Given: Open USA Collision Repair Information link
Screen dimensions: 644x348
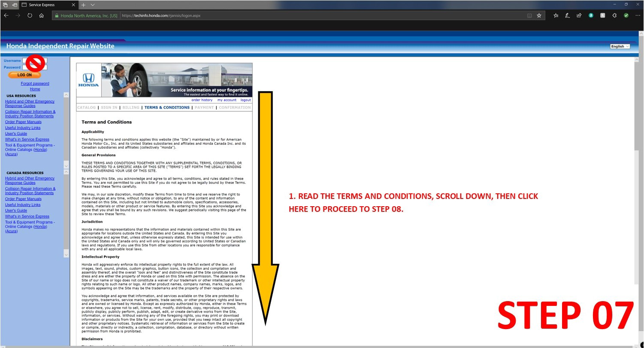Looking at the screenshot, I should (x=30, y=114).
